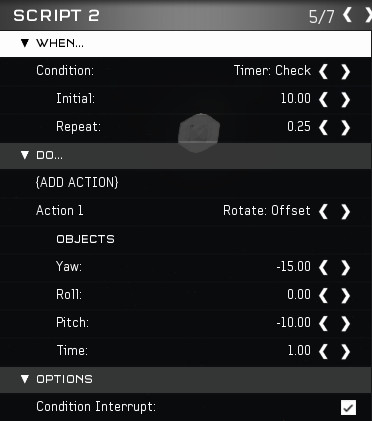The width and height of the screenshot is (372, 421).
Task: Increase Initial timer value with right arrow
Action: pyautogui.click(x=345, y=99)
